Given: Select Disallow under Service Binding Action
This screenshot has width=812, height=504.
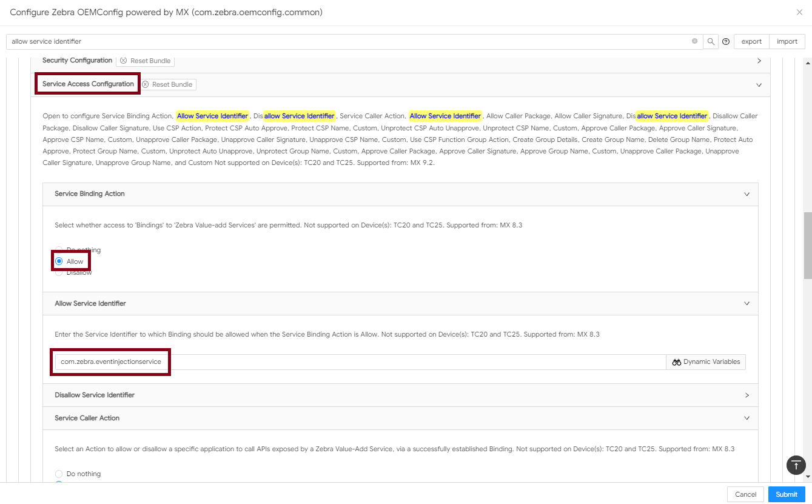Looking at the screenshot, I should pos(59,272).
